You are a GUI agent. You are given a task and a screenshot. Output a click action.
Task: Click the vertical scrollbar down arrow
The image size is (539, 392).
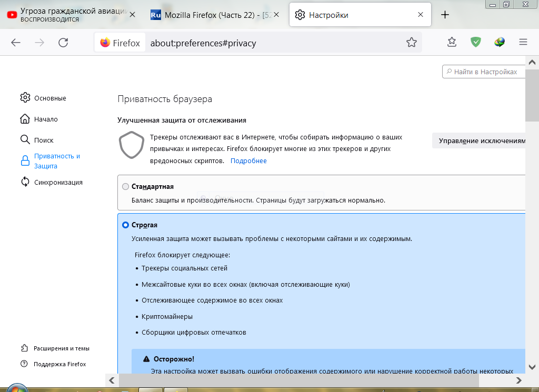point(532,367)
